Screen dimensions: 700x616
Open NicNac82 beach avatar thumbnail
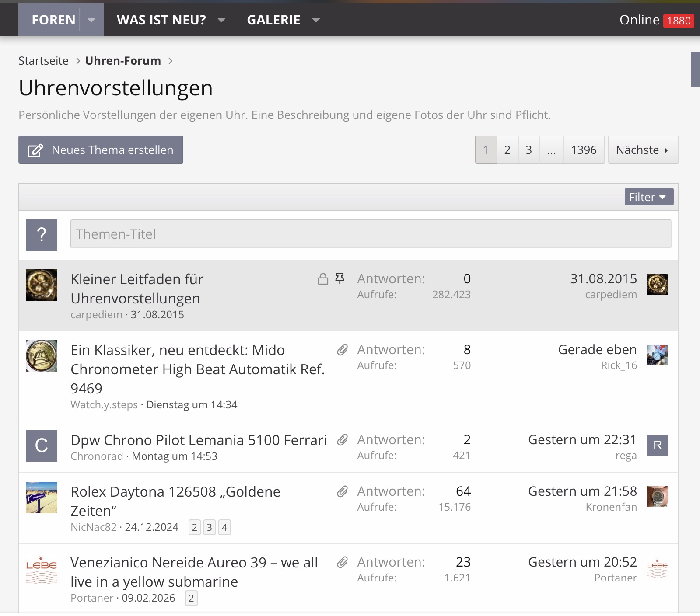(x=42, y=498)
